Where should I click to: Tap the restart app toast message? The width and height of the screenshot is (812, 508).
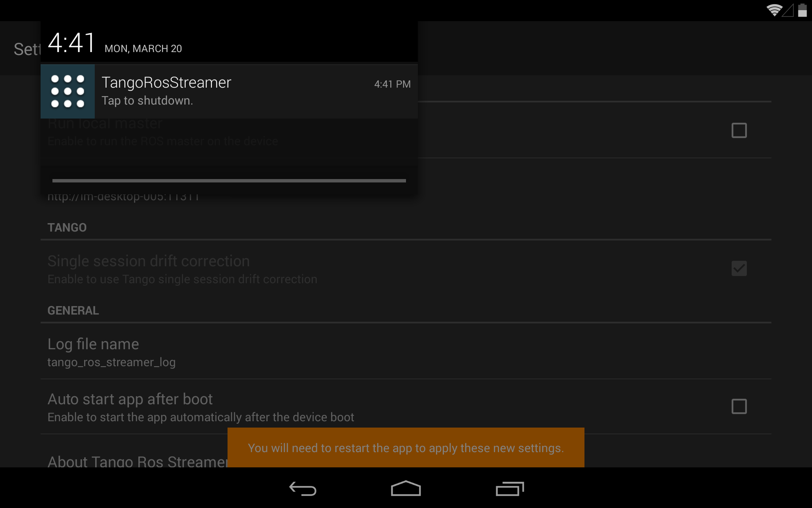(x=406, y=447)
